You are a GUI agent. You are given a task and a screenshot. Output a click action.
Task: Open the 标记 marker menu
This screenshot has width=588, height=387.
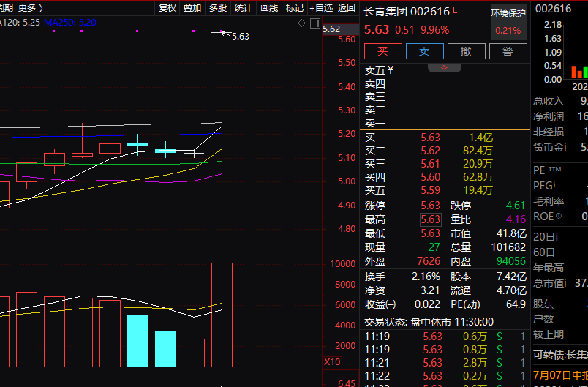295,7
